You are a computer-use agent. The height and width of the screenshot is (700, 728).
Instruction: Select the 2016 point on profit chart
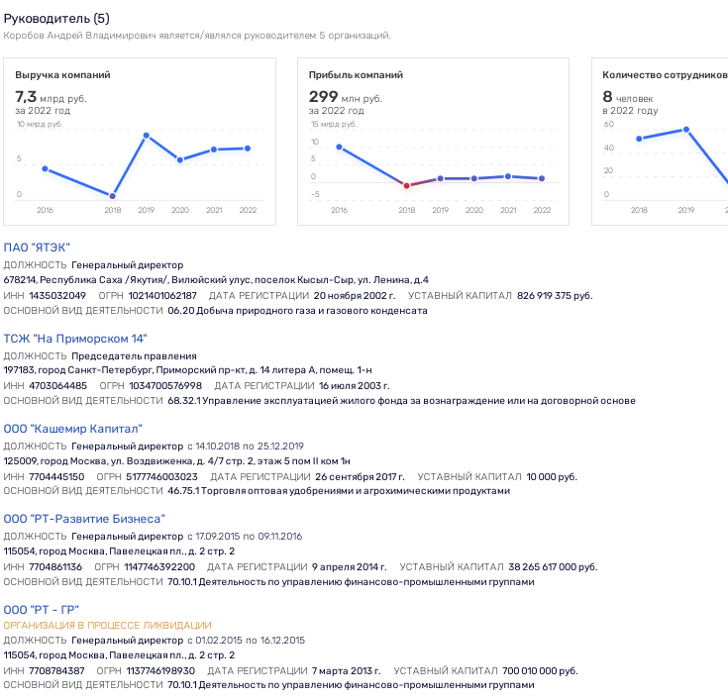340,147
